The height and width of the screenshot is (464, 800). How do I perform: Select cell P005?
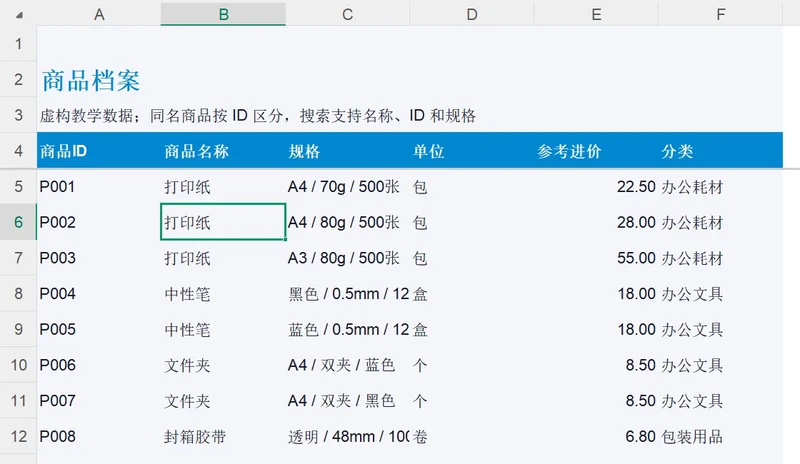point(99,329)
